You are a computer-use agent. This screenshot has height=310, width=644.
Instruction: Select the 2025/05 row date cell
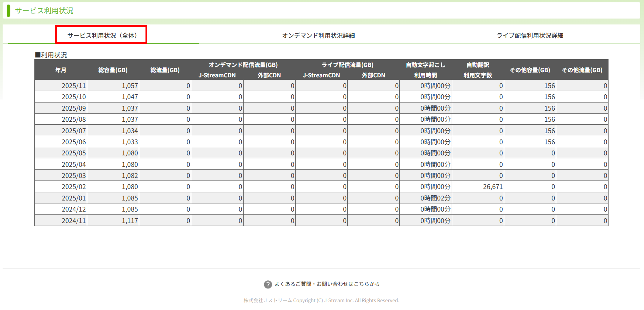pyautogui.click(x=61, y=153)
